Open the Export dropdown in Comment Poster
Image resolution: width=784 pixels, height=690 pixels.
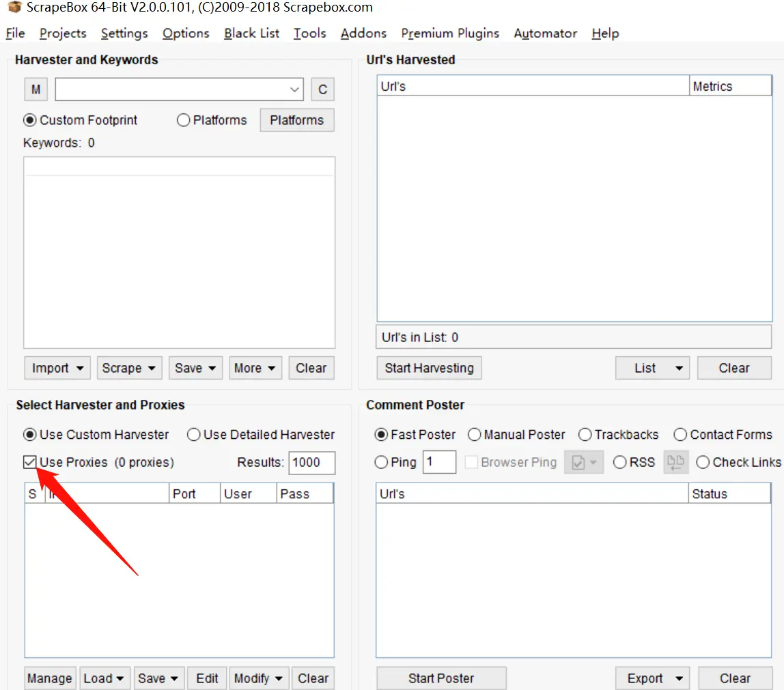coord(652,678)
